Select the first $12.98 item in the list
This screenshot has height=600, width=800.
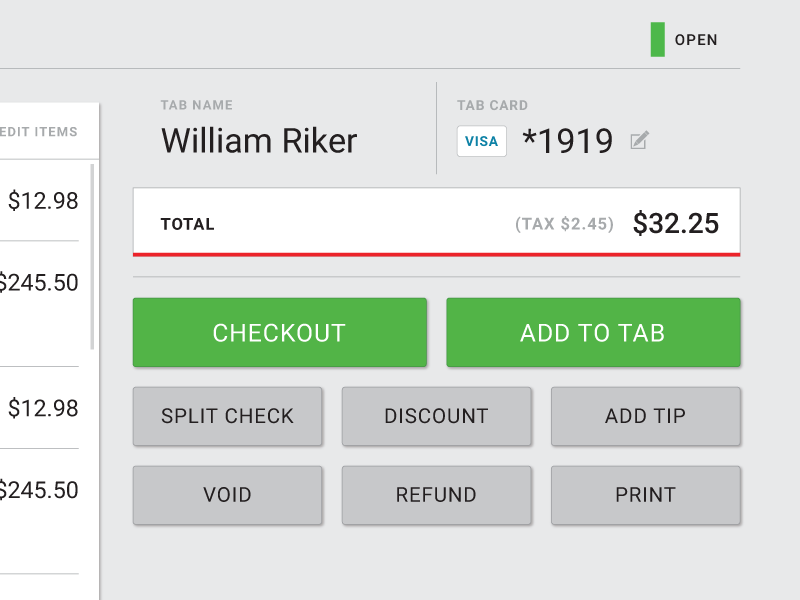[42, 201]
